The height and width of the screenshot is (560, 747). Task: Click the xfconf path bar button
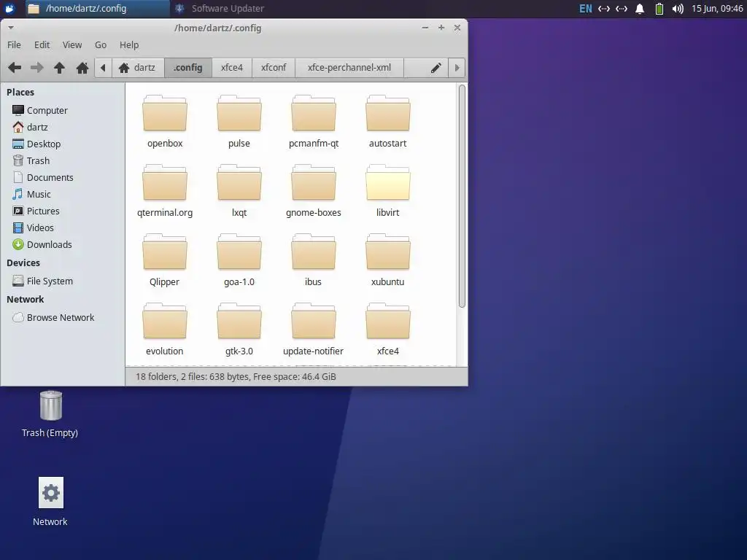coord(274,68)
